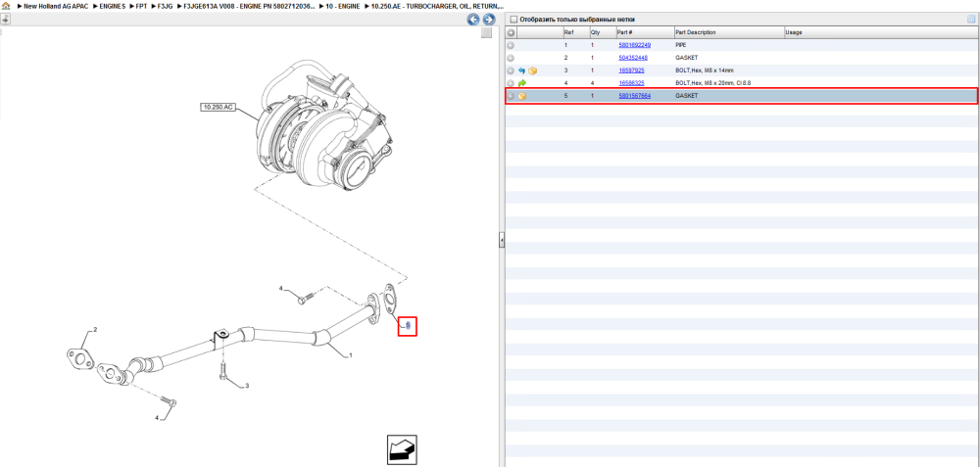Viewport: 980px width, 467px height.
Task: Select the PIPE description cell
Action: pyautogui.click(x=681, y=46)
